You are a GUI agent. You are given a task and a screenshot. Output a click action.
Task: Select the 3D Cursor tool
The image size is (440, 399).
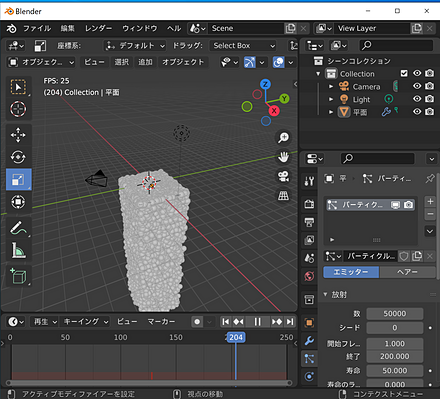click(18, 109)
